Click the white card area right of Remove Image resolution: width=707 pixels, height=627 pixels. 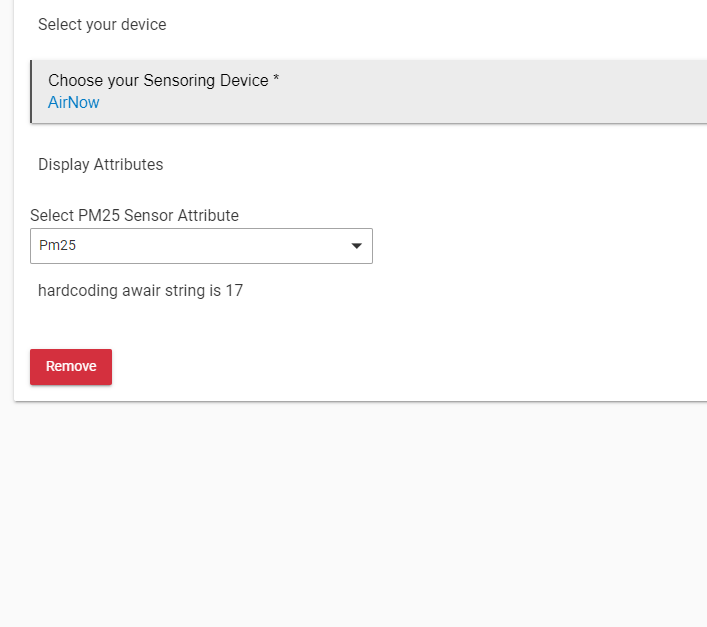click(406, 367)
